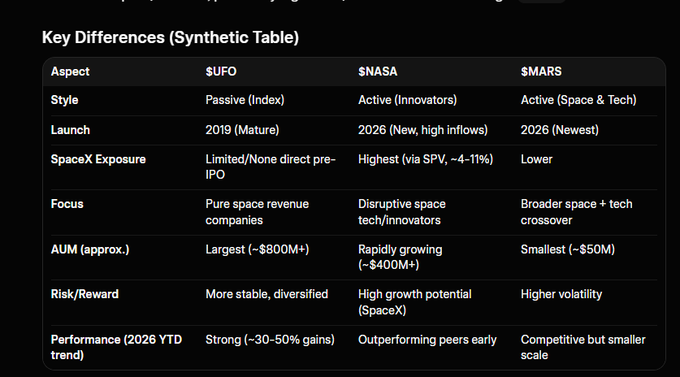Click the 'Active (Innovators)' cell

click(x=408, y=100)
